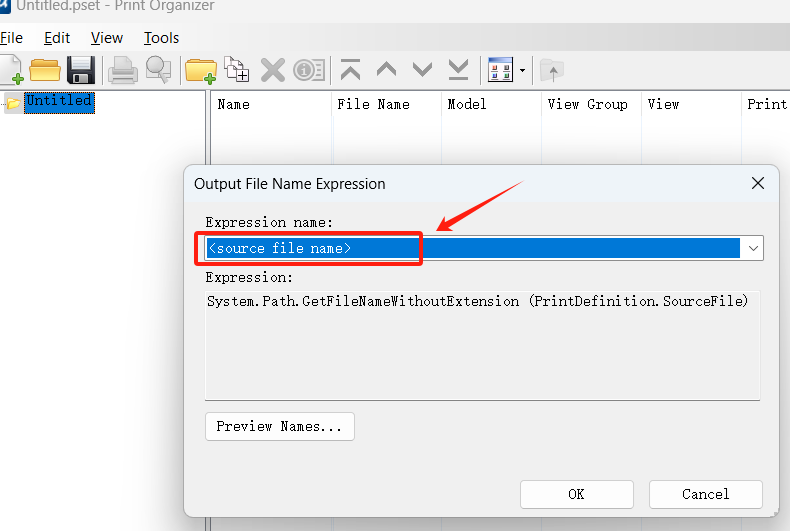Click the Move to Top arrow icon
The width and height of the screenshot is (790, 531).
(x=350, y=70)
